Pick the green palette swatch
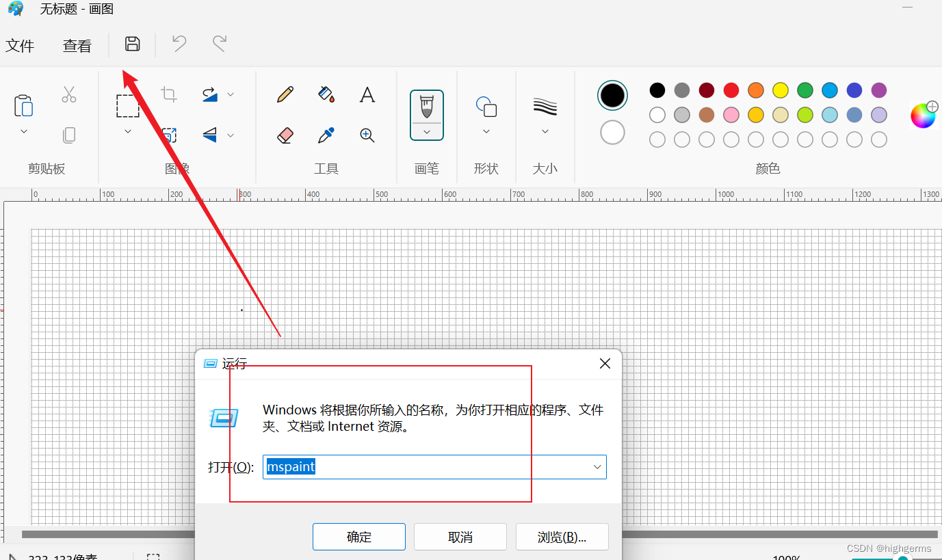The width and height of the screenshot is (942, 560). (805, 90)
